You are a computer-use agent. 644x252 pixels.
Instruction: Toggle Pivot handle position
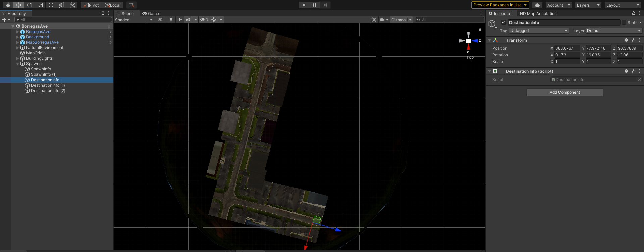pos(91,5)
